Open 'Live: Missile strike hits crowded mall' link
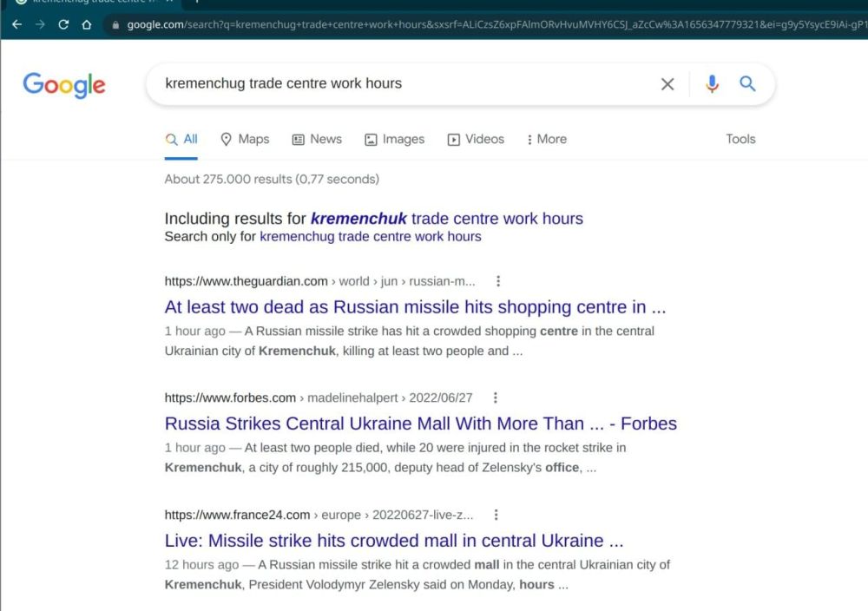Screen dimensions: 868x611 394,540
